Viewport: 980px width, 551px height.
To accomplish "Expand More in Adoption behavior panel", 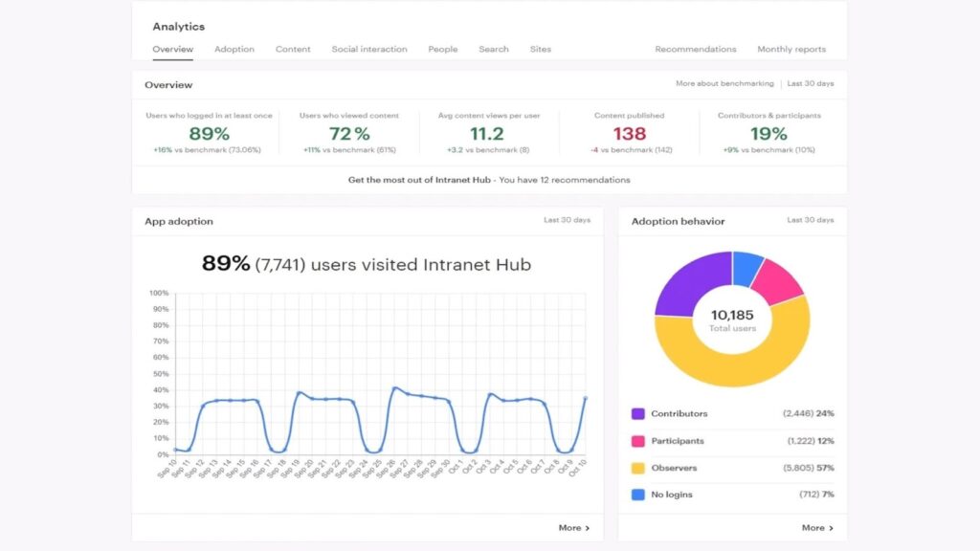I will [x=818, y=527].
